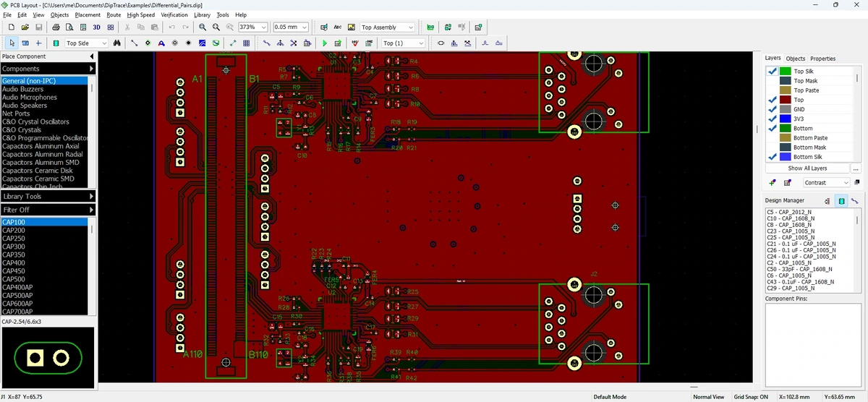Image resolution: width=868 pixels, height=402 pixels.
Task: Click the Show All Layers button
Action: coord(807,168)
